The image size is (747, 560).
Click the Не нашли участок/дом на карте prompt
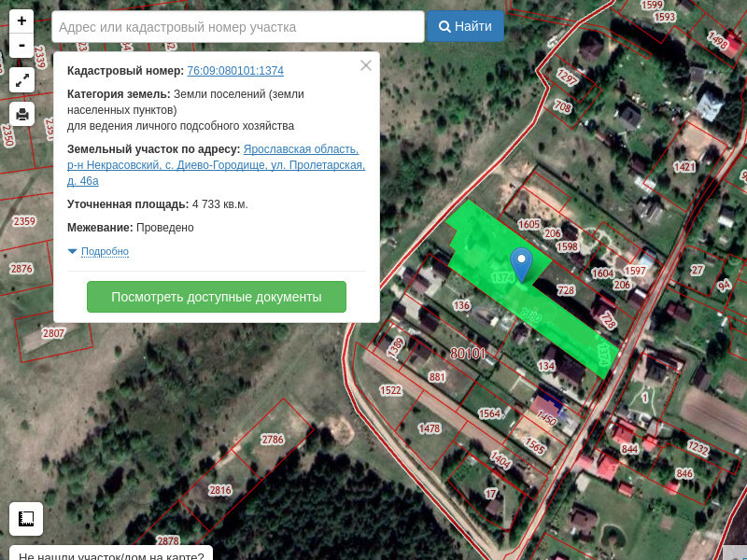click(x=111, y=555)
